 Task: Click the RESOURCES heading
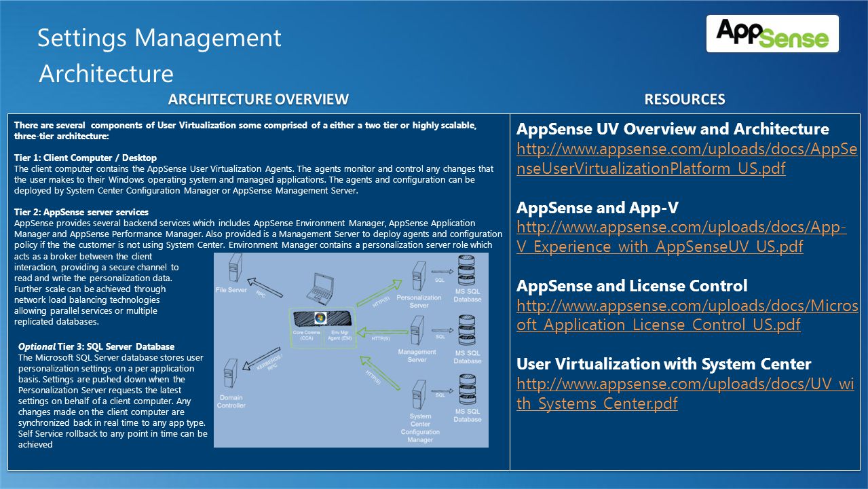[x=685, y=99]
